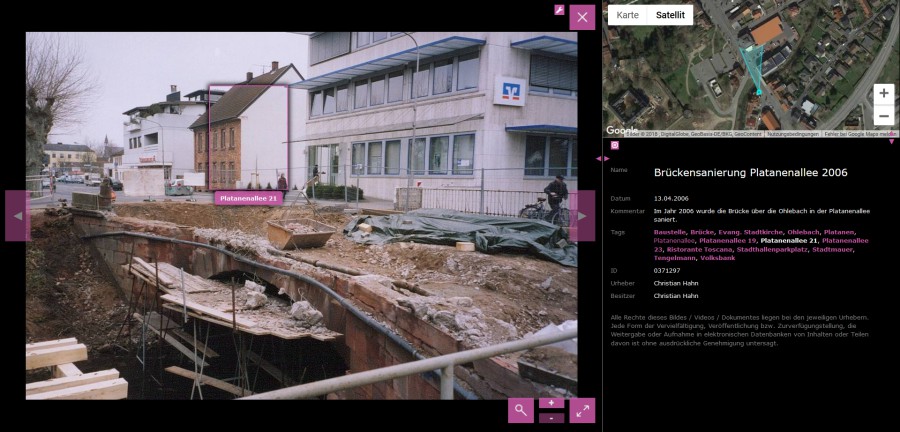Collapse the map panel with the pink triangle
The image size is (900, 432).
tap(892, 142)
